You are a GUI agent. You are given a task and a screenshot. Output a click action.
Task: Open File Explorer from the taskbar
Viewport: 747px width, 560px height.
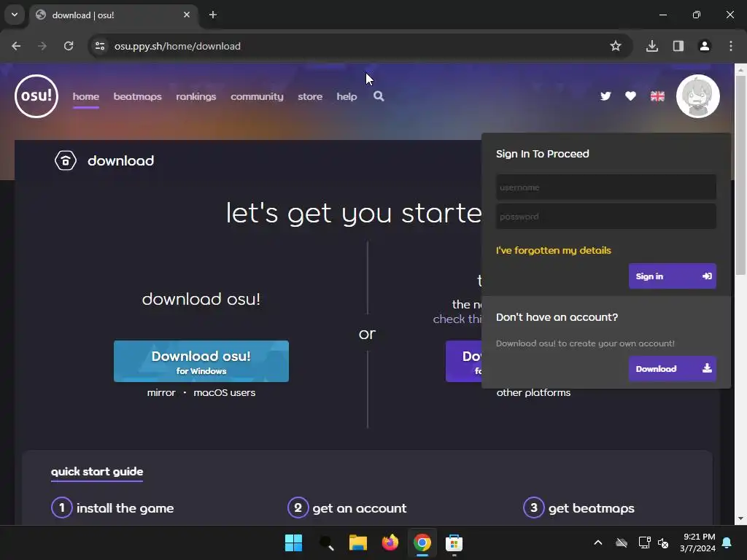tap(357, 542)
